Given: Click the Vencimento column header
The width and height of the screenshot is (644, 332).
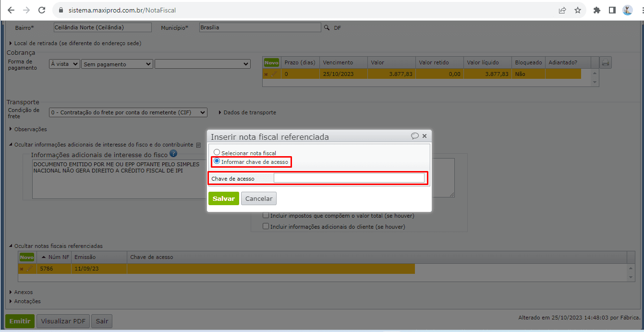Looking at the screenshot, I should click(343, 62).
